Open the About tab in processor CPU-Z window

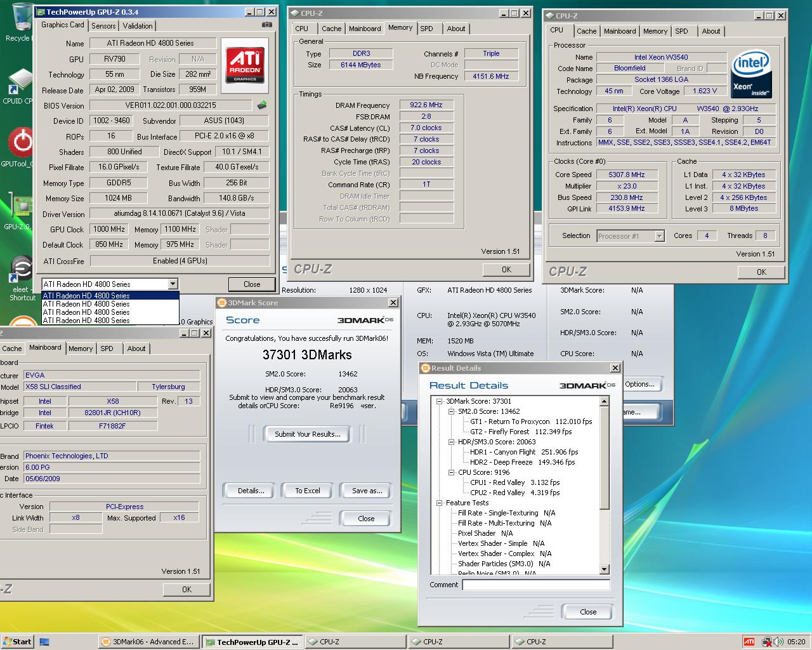(x=711, y=31)
